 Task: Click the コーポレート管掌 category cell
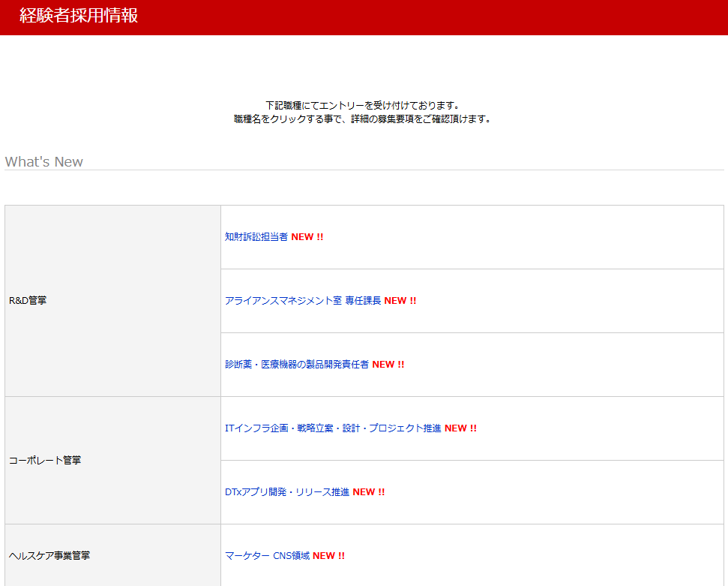pyautogui.click(x=112, y=460)
